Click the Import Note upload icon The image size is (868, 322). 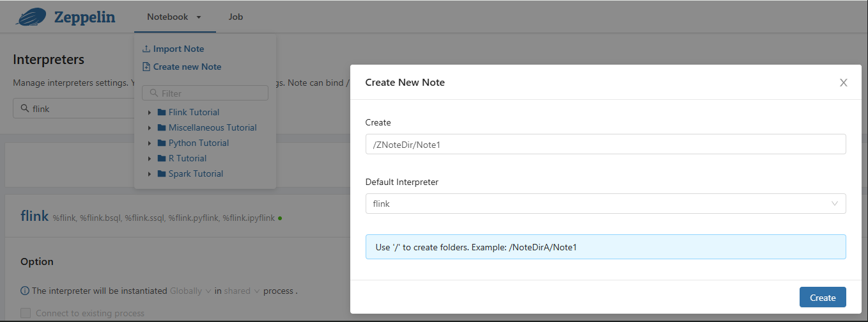pos(146,49)
